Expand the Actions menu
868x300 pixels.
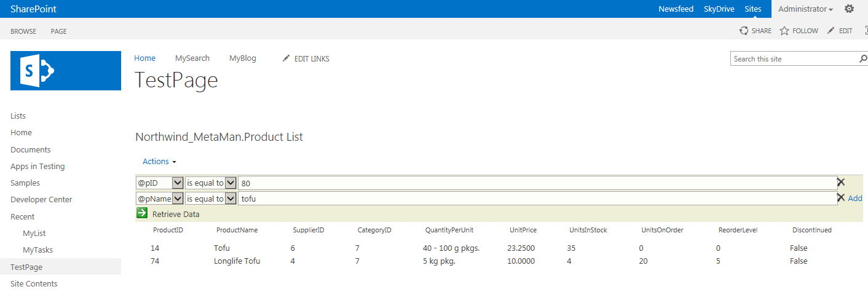tap(159, 162)
